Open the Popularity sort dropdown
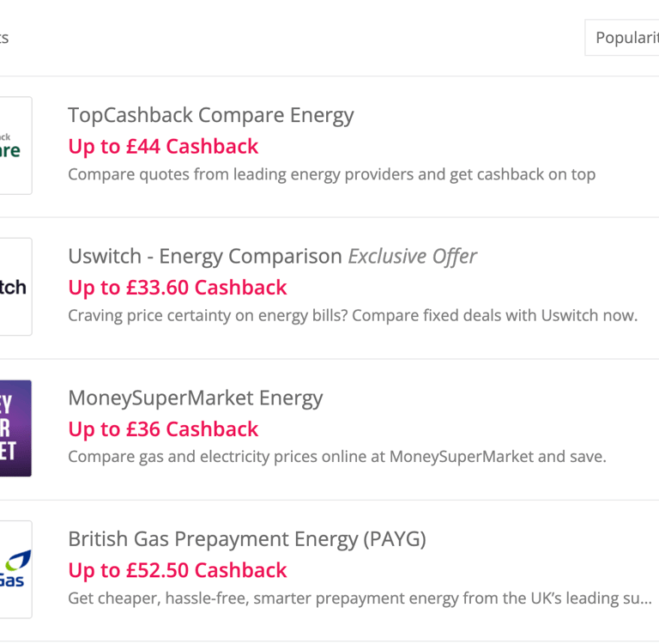This screenshot has width=659, height=644. [x=623, y=38]
